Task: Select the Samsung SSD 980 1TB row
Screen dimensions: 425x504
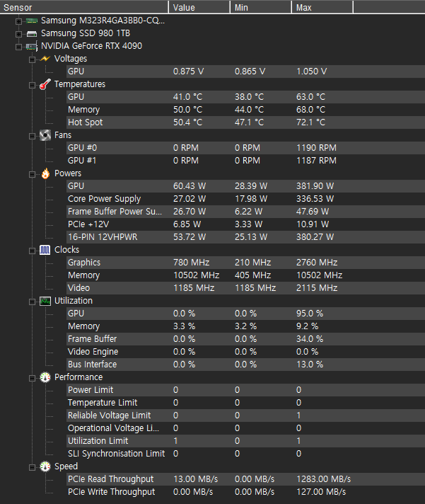Action: pyautogui.click(x=86, y=33)
